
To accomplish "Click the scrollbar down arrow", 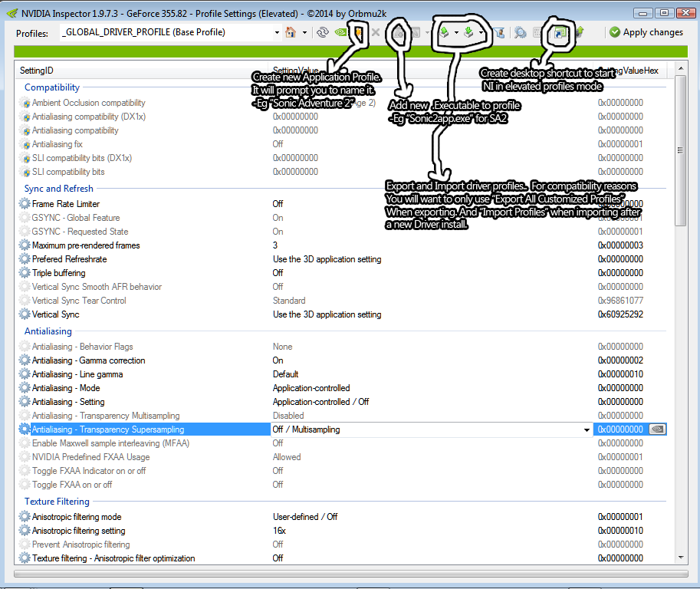I will tap(680, 557).
